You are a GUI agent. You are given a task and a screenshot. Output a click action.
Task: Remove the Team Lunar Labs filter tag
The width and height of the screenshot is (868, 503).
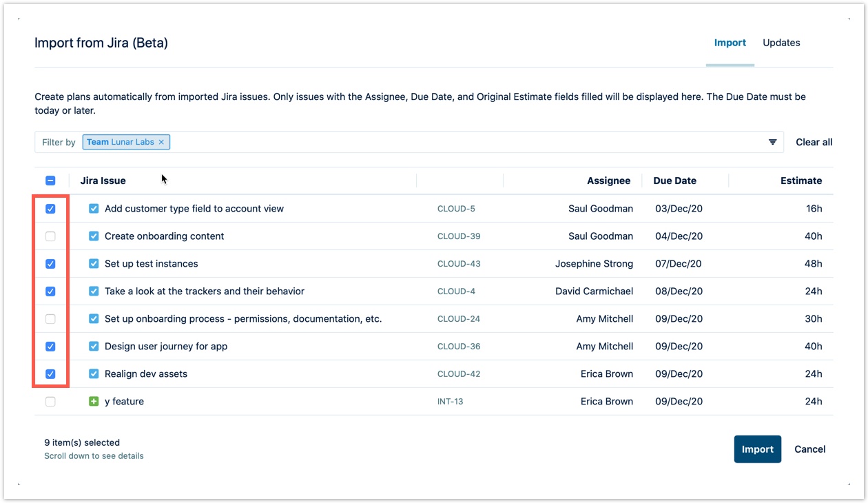(x=161, y=142)
